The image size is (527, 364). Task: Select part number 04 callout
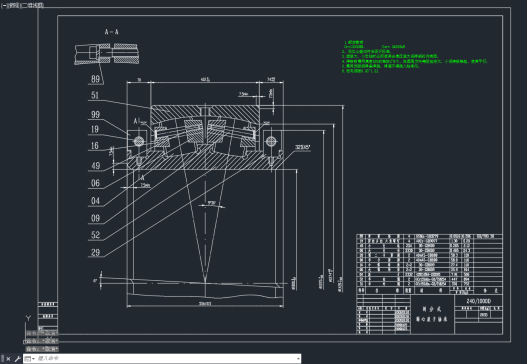[95, 201]
